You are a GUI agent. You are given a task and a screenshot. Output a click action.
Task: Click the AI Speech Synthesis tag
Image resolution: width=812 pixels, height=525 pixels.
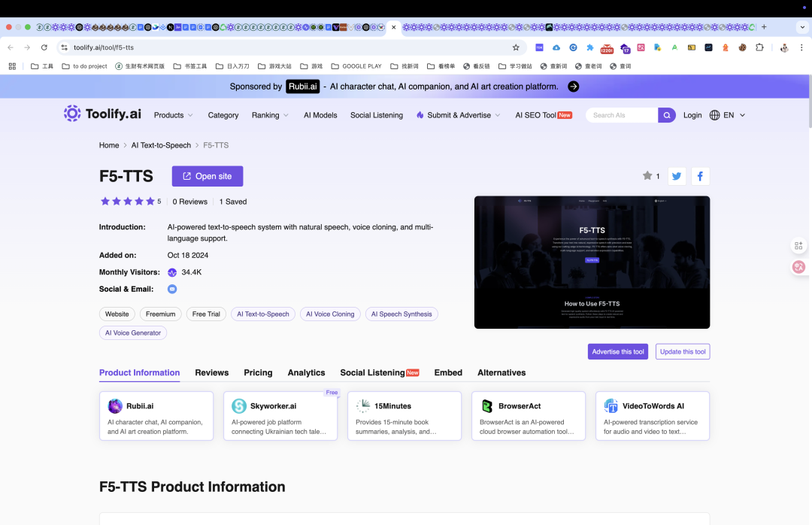click(401, 314)
